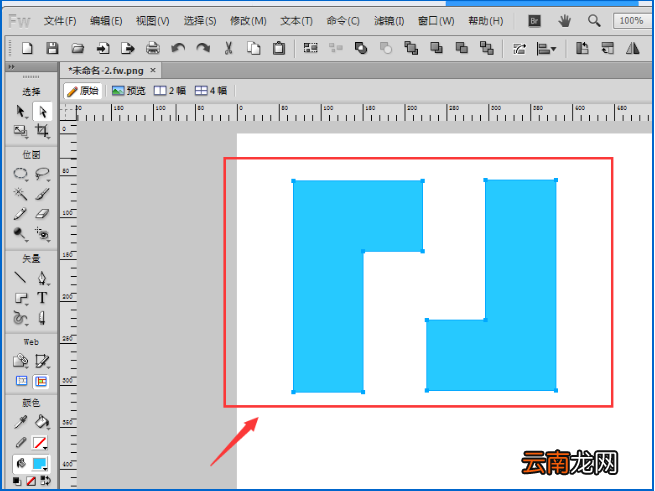Switch to 预览 view
655x491 pixels.
(129, 90)
